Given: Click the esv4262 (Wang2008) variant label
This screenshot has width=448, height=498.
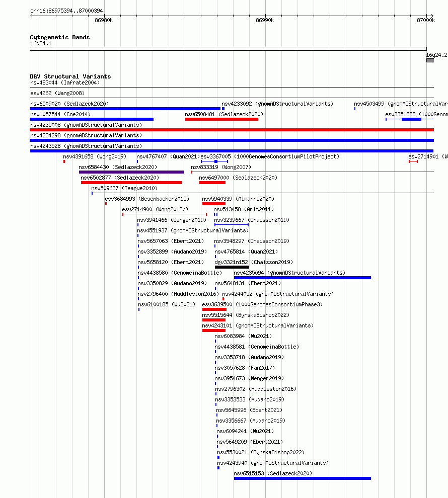Looking at the screenshot, I should 57,93.
